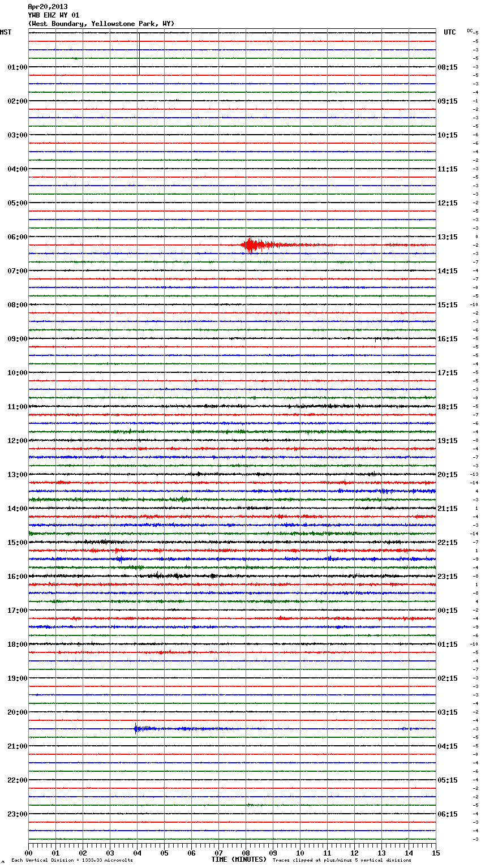Select the 23:00 MST time label
Screen dimensions: 481x868
pyautogui.click(x=17, y=814)
